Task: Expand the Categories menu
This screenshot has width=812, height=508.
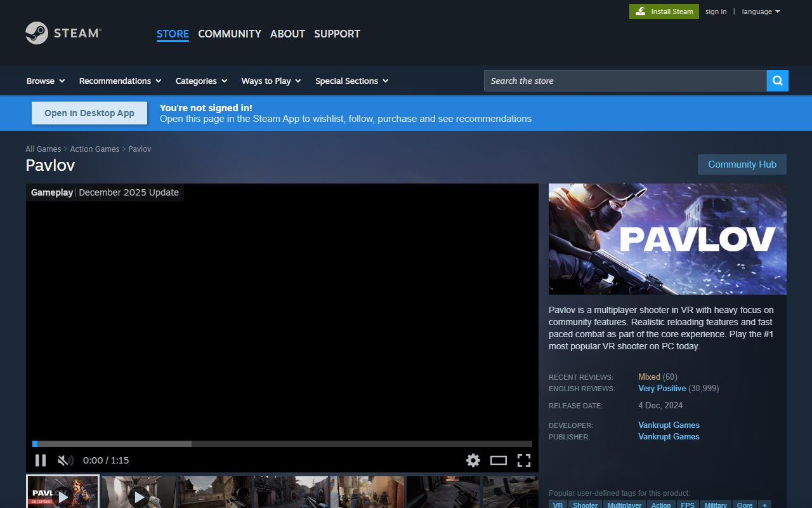Action: point(202,81)
